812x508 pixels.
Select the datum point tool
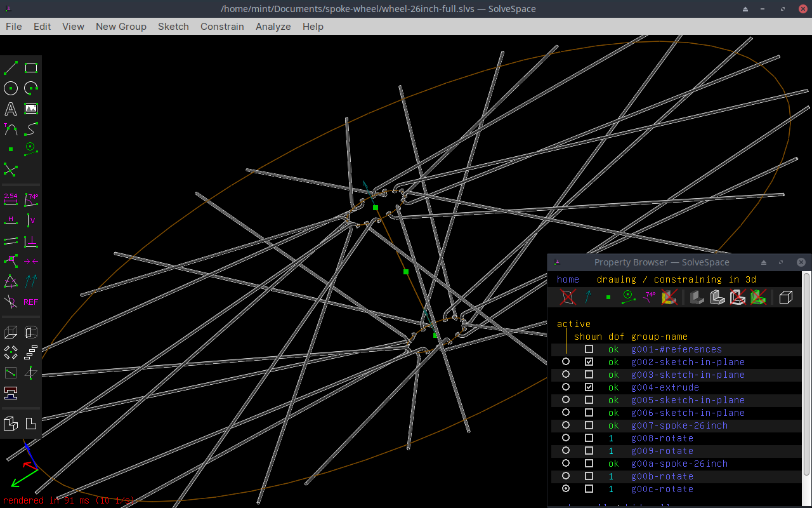[11, 149]
